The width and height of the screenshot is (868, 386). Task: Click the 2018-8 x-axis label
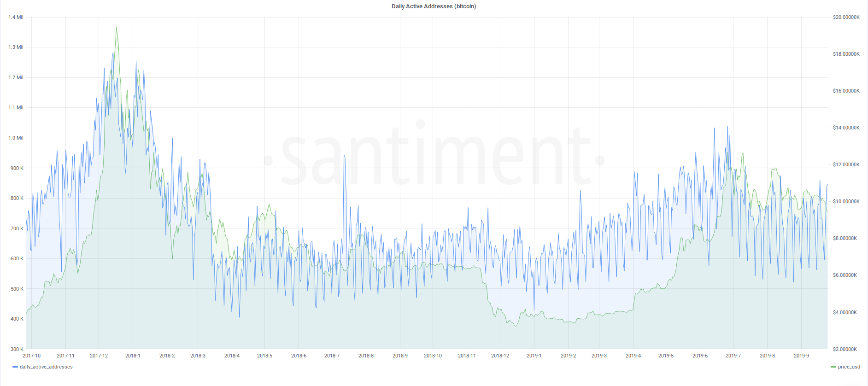pos(366,356)
